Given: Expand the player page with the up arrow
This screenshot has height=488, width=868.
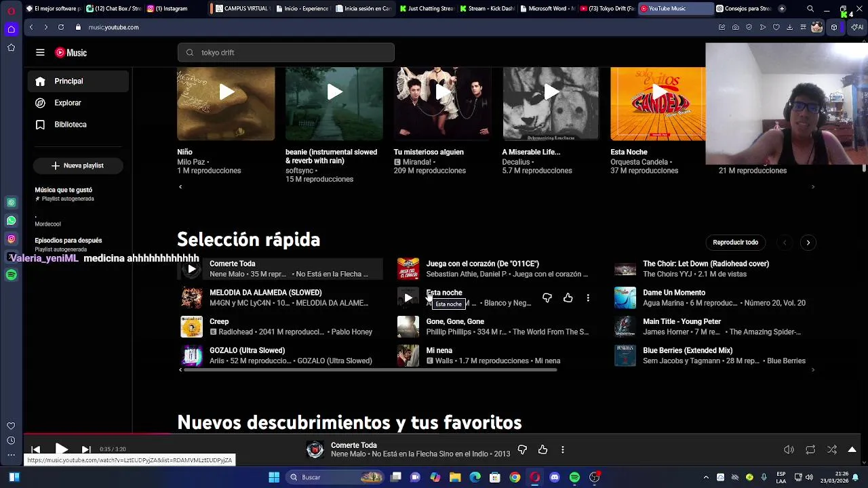Looking at the screenshot, I should (x=852, y=449).
